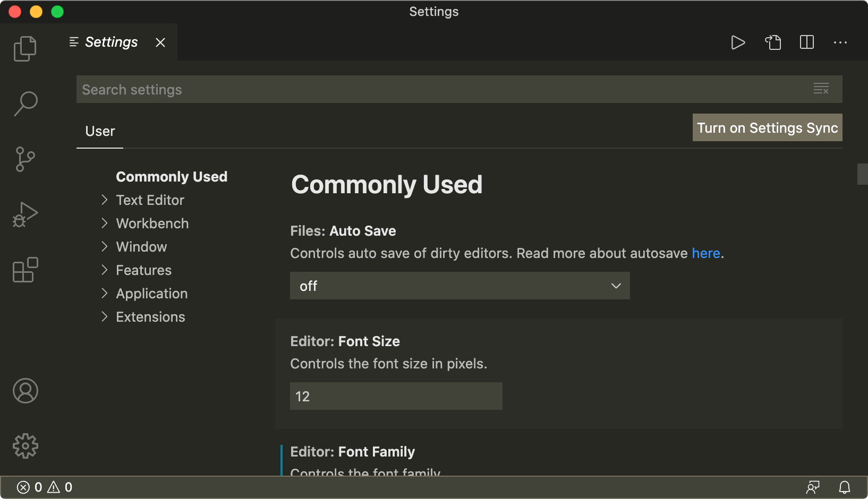Select the User settings tab
The image size is (868, 499).
[x=100, y=132]
